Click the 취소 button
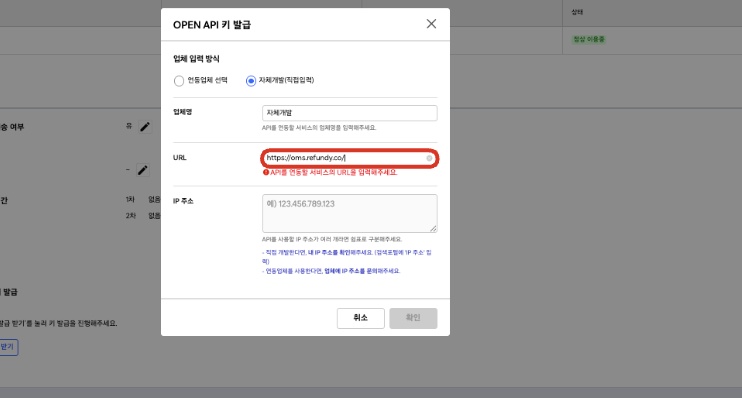Viewport: 742px width, 398px height. (361, 318)
